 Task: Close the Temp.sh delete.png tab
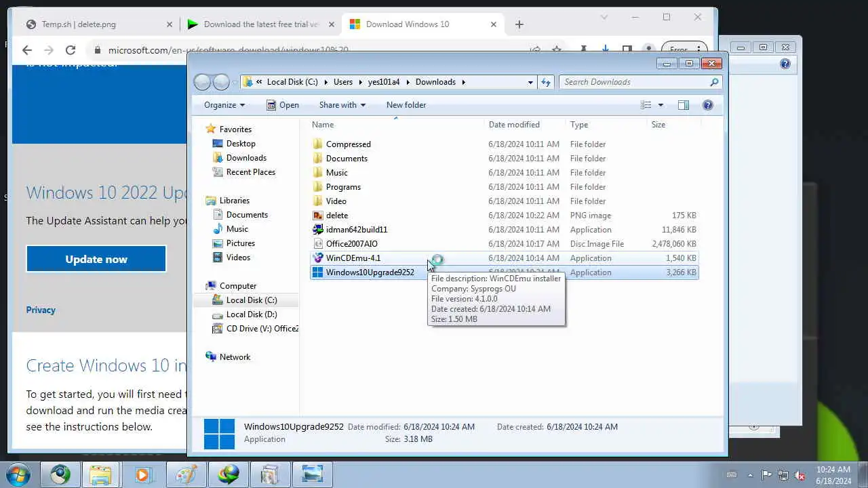170,24
